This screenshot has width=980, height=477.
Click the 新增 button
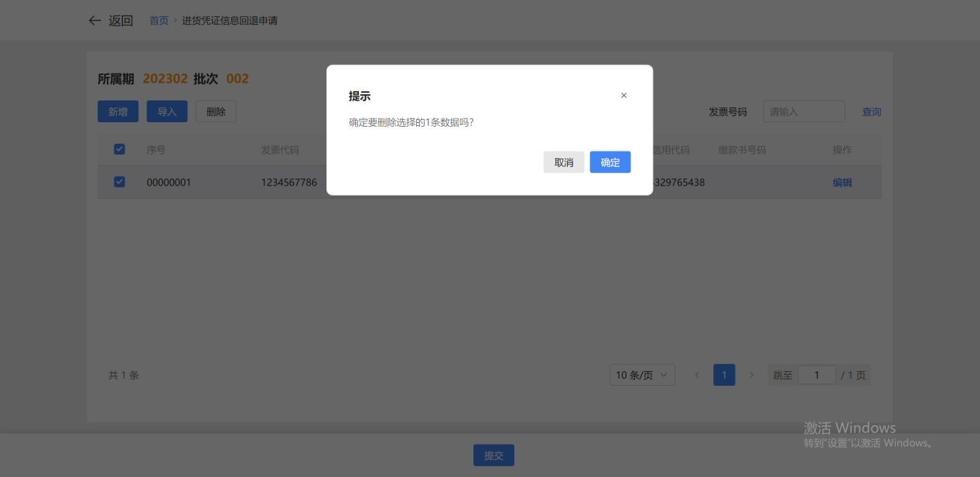point(118,111)
